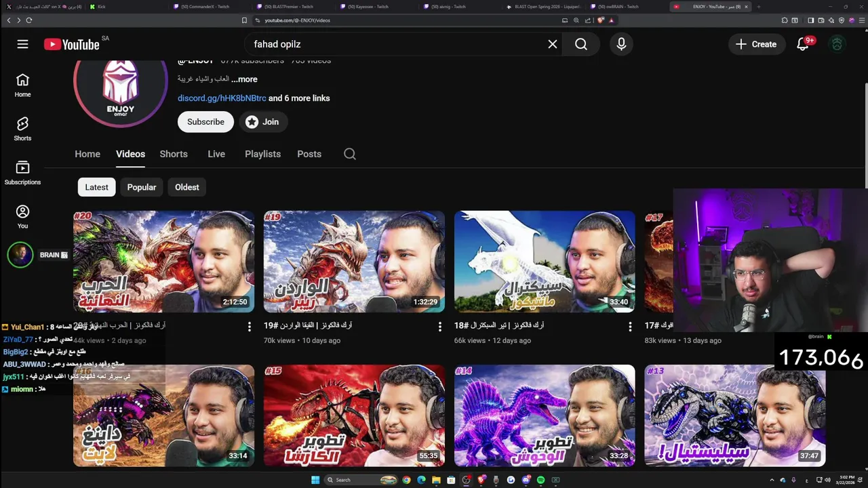868x488 pixels.
Task: Open the Create button
Action: click(x=756, y=44)
